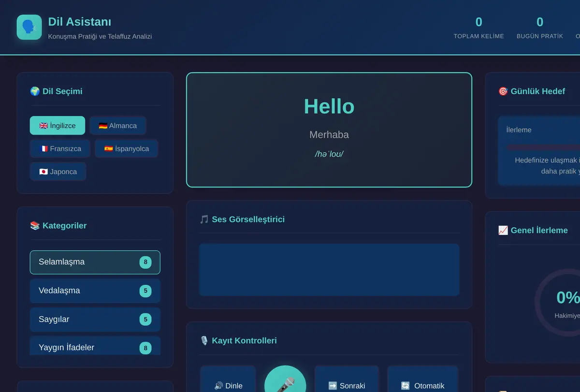Click the İlerleme progress bar

tap(543, 147)
